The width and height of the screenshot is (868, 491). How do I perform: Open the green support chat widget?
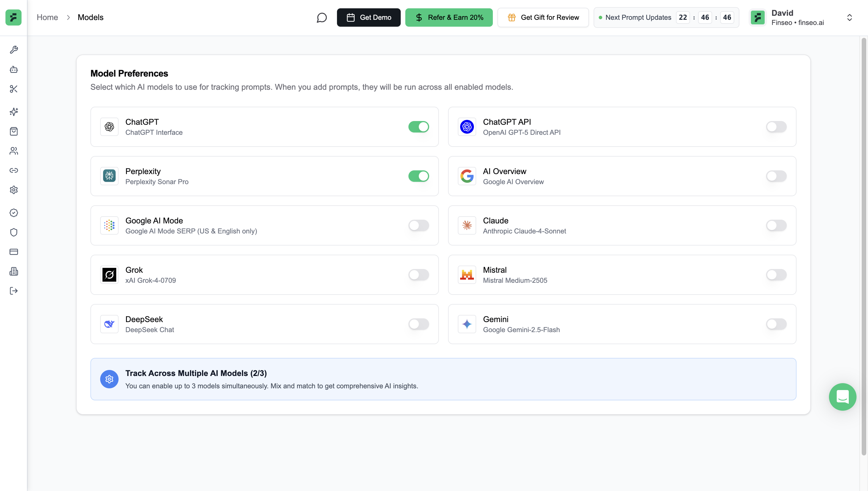842,397
